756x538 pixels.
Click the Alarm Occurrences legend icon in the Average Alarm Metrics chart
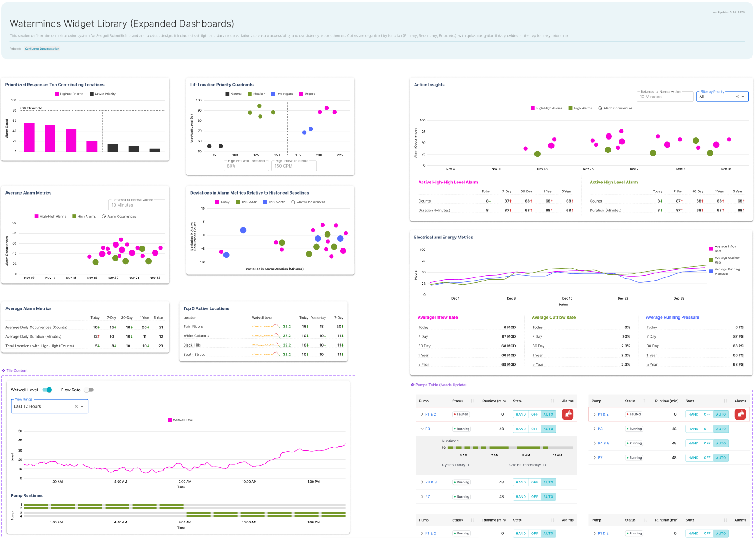tap(104, 217)
